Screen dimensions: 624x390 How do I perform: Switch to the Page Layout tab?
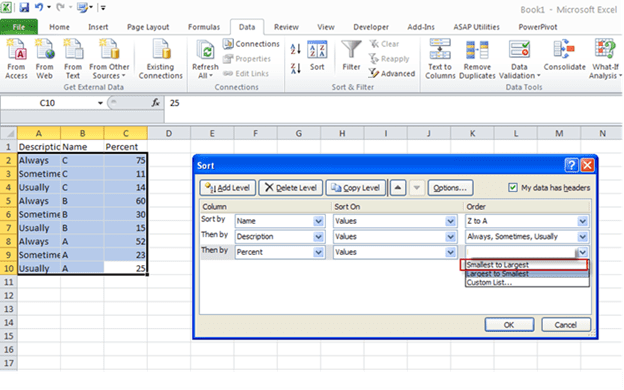tap(148, 27)
